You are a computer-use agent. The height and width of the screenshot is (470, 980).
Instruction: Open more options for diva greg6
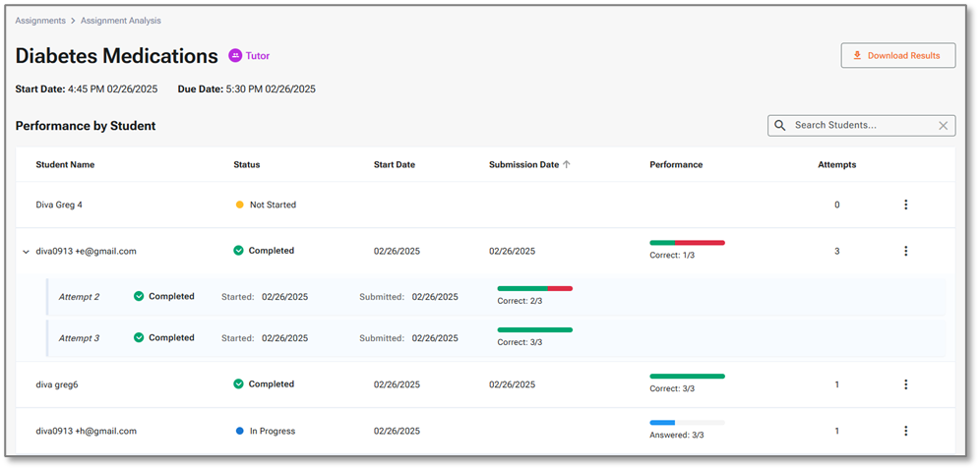point(905,384)
